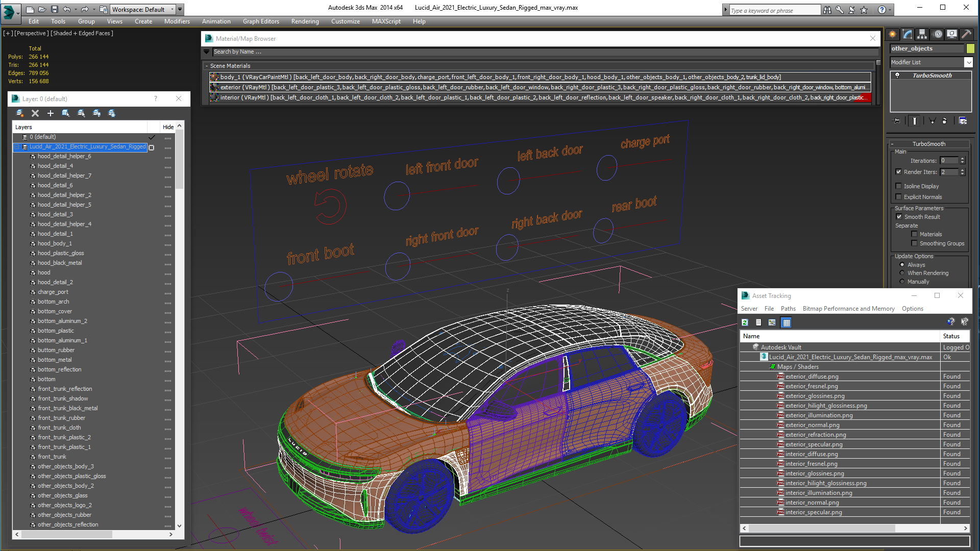This screenshot has height=551, width=980.
Task: Open the Modify command panel tab
Action: click(908, 34)
